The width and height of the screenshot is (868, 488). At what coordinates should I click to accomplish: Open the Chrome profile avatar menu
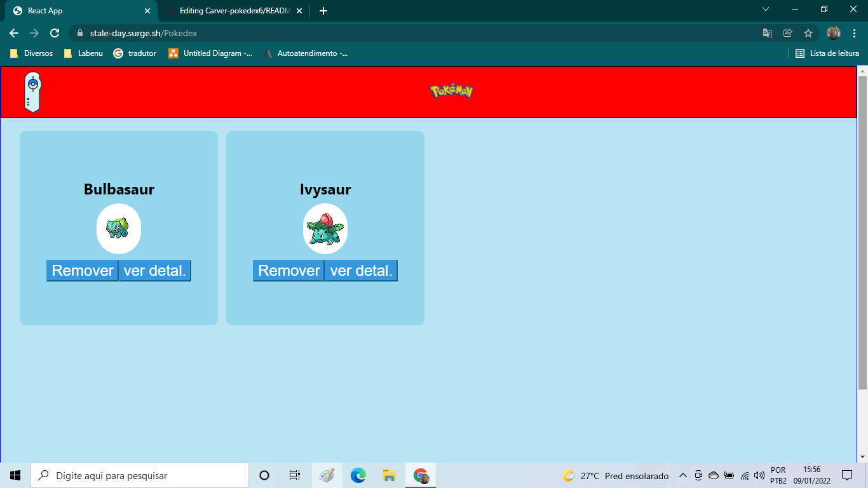click(834, 33)
